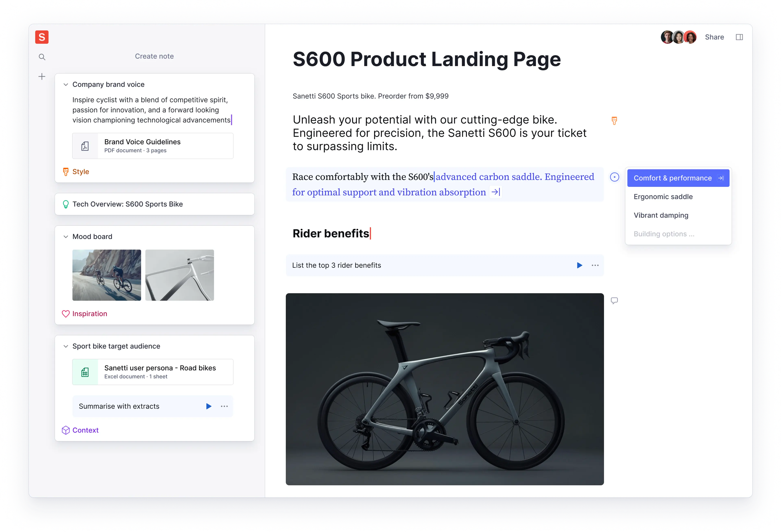Screen dimensions: 781x532
Task: Select Ergonomic saddle suggestion
Action: (x=678, y=197)
